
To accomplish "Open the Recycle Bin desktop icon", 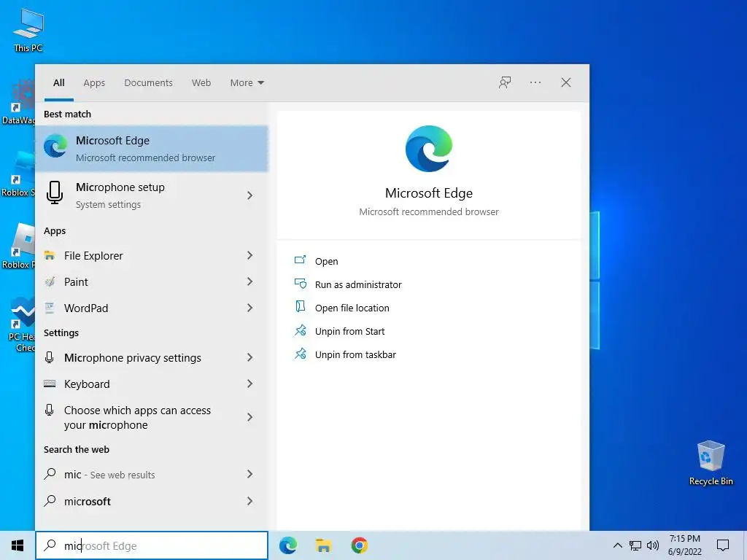I will [x=711, y=462].
